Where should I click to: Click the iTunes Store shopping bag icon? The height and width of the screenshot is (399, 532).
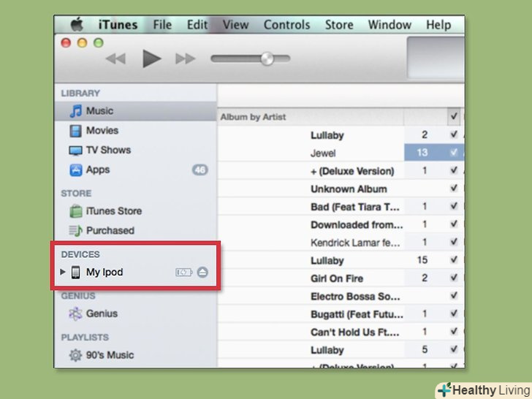click(76, 211)
